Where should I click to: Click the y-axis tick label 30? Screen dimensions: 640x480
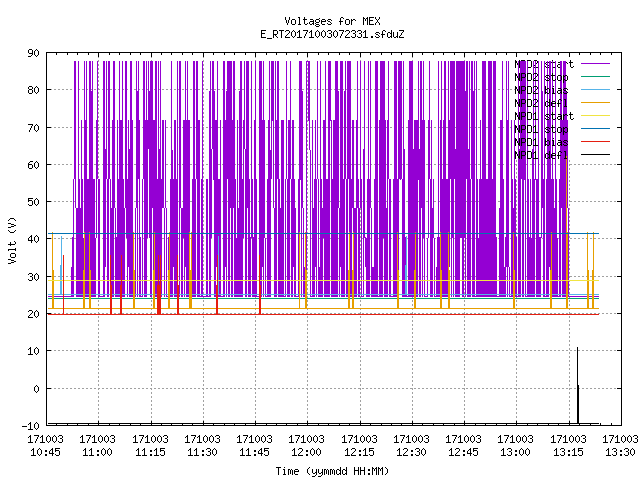coord(33,277)
